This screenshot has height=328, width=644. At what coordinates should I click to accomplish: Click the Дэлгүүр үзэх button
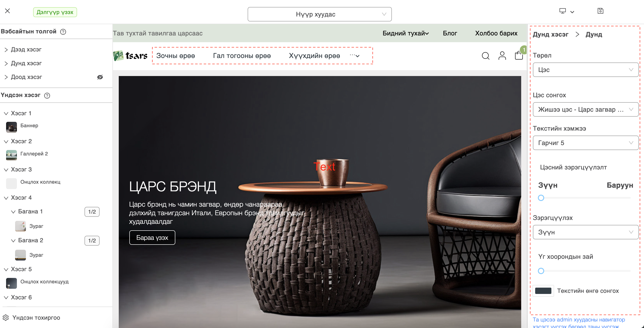click(55, 12)
